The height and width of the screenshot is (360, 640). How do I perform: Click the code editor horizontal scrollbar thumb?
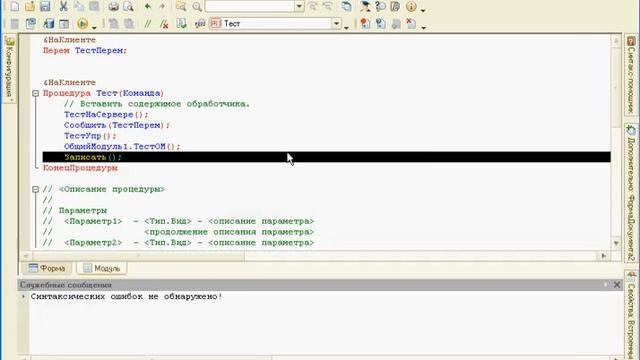point(139,256)
